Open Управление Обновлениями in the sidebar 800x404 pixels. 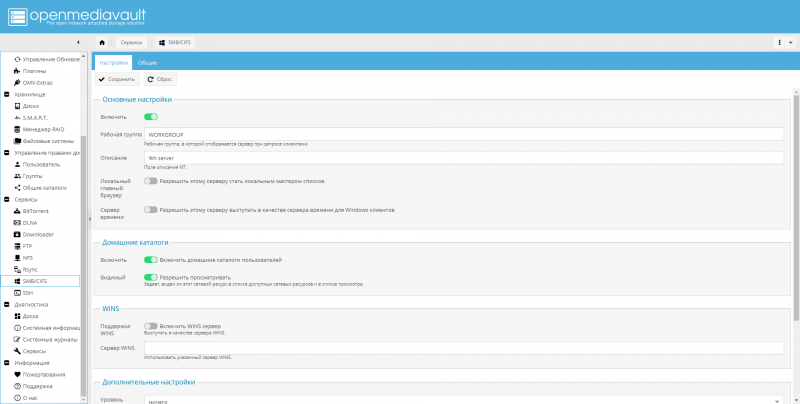coord(46,59)
